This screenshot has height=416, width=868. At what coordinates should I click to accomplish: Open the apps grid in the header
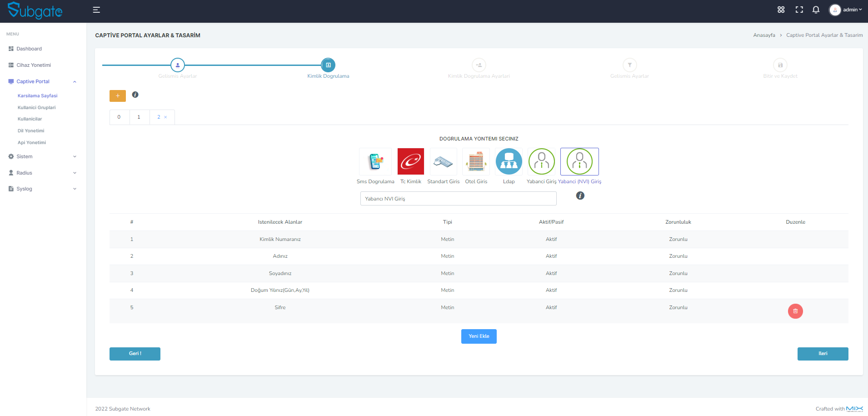[781, 9]
